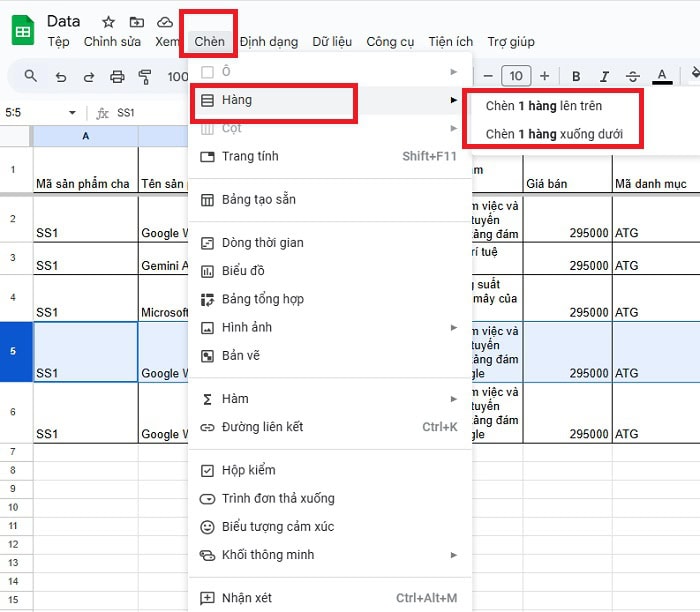
Task: Click the Mã sản phẩm cha cell
Action: point(85,170)
